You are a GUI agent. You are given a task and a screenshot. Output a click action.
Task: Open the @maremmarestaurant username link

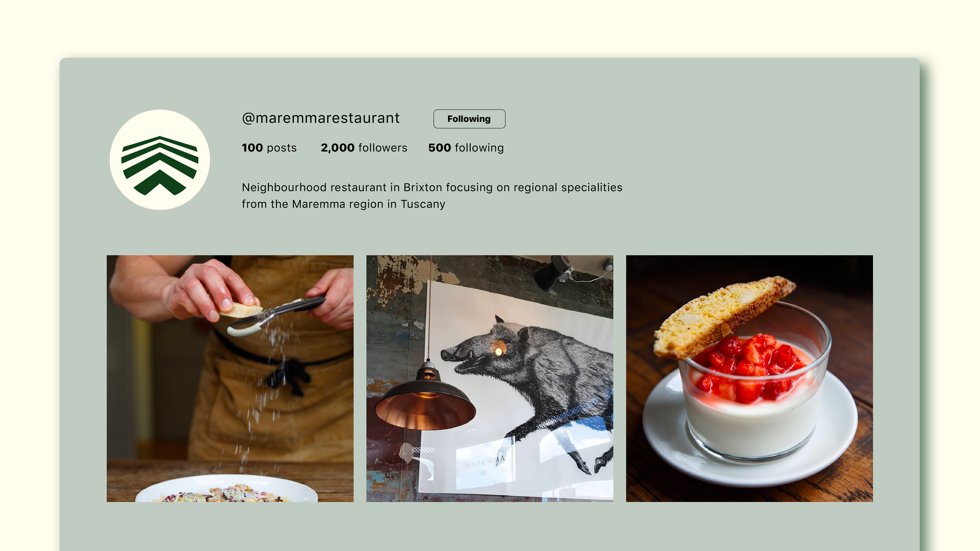point(321,118)
